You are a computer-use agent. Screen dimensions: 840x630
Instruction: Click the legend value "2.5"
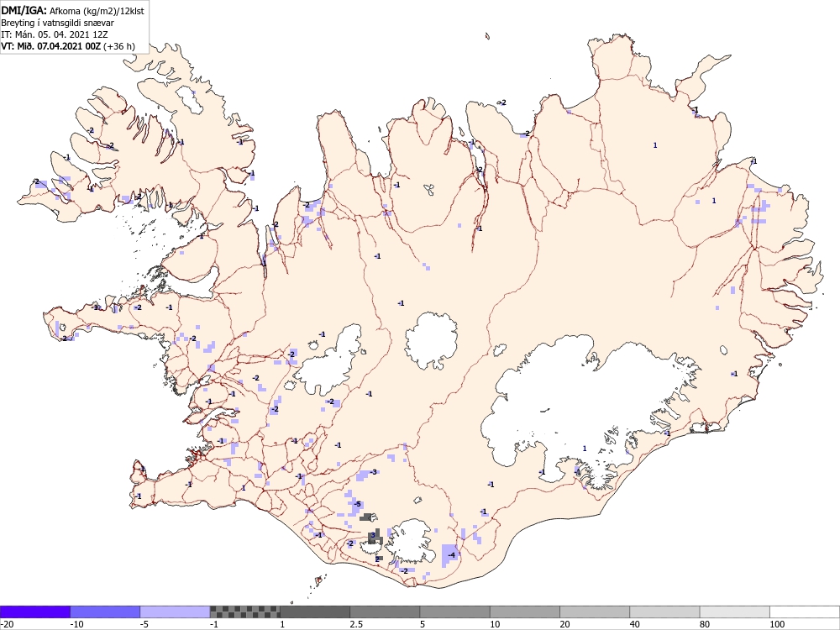tap(356, 624)
